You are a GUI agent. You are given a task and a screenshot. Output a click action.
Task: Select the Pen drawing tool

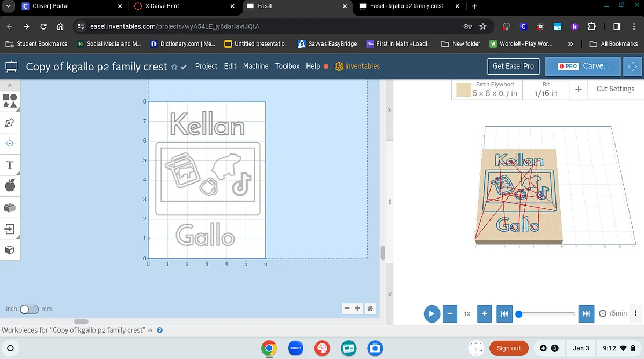click(x=10, y=122)
